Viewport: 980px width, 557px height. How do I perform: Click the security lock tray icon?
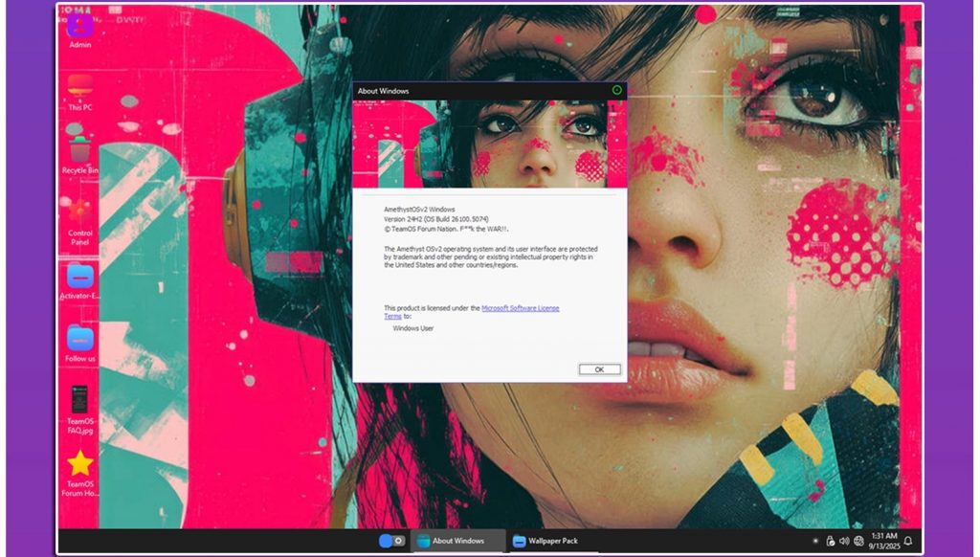click(x=830, y=541)
